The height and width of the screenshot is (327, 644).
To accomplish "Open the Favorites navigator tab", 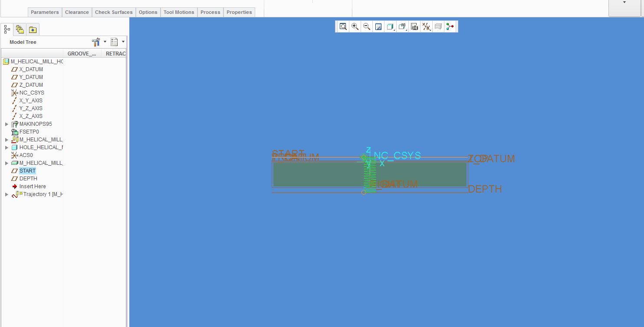I will click(33, 29).
